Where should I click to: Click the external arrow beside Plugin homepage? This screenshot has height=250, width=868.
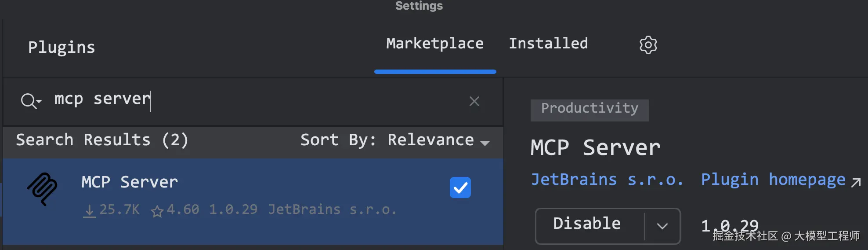pos(856,182)
